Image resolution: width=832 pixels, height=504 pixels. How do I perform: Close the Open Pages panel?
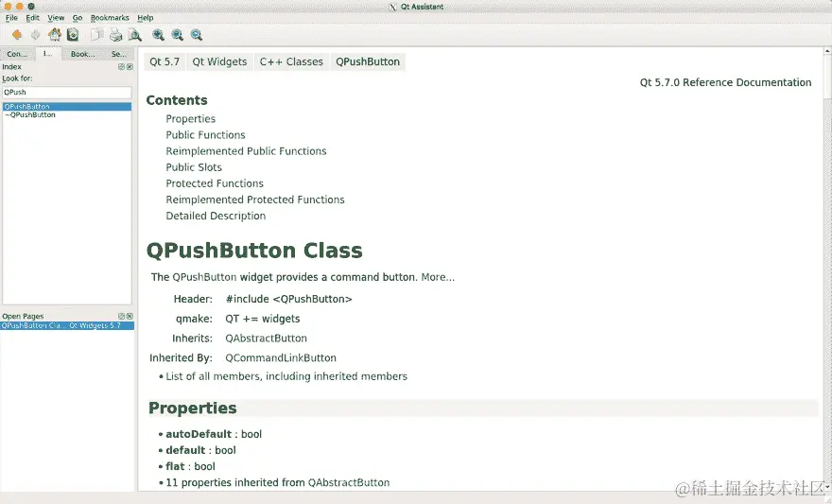[x=130, y=316]
